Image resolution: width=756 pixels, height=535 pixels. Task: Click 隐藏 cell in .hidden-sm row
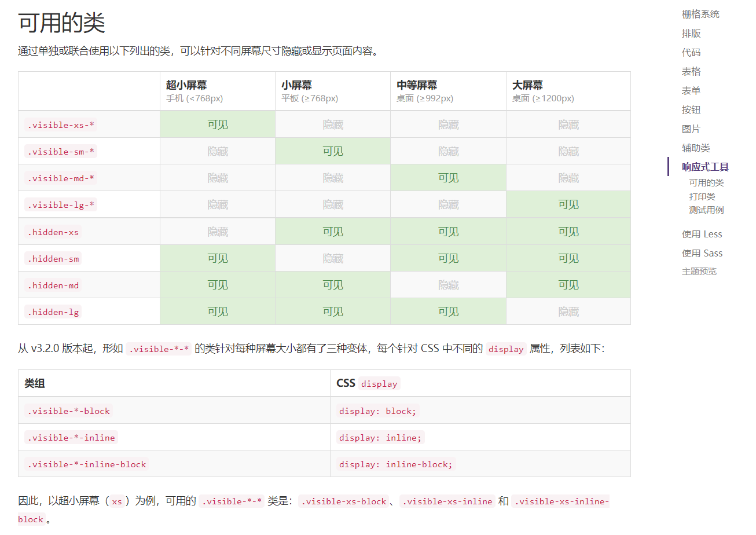333,258
